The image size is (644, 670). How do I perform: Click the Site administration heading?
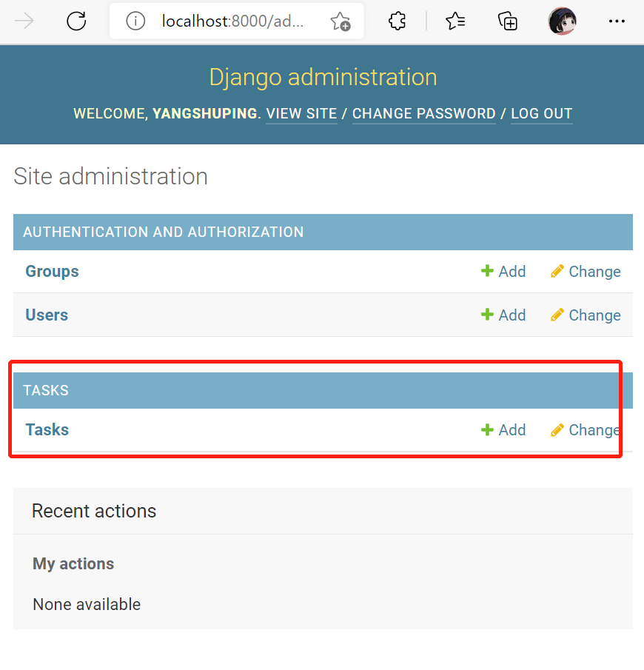pos(111,176)
